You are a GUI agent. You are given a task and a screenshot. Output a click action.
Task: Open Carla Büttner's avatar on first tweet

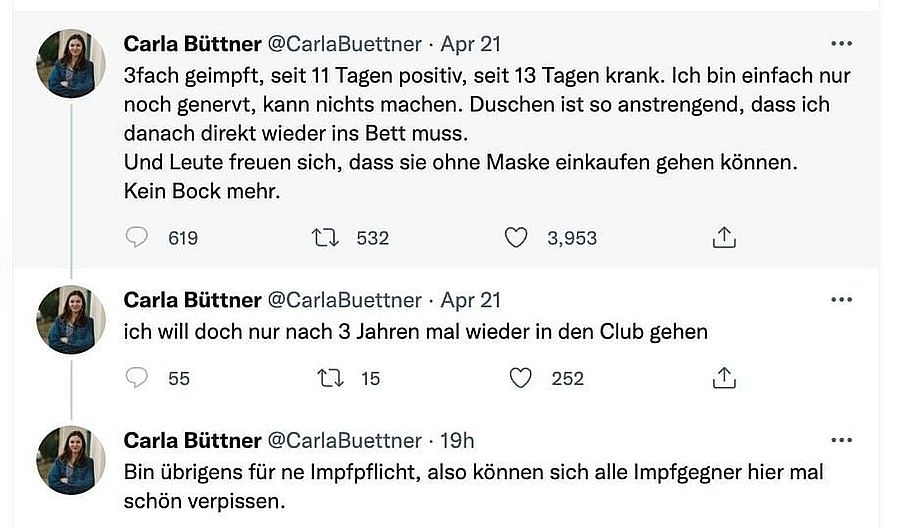pyautogui.click(x=71, y=63)
